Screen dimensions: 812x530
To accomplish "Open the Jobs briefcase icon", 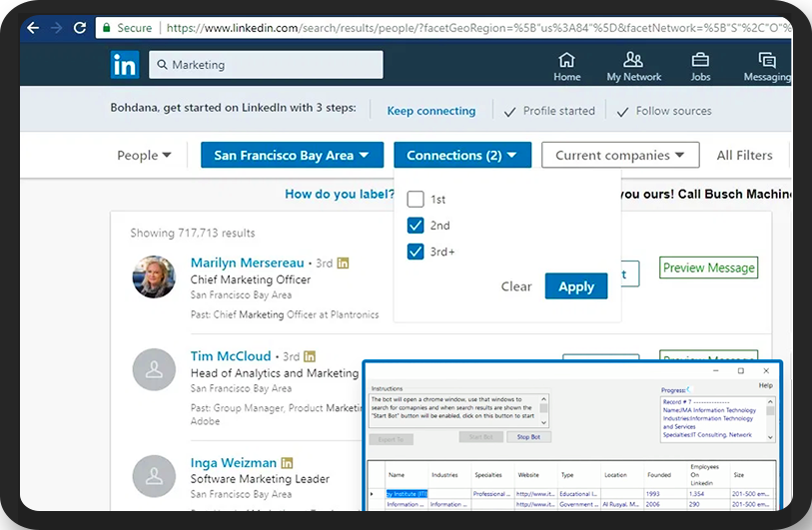I will pyautogui.click(x=700, y=67).
